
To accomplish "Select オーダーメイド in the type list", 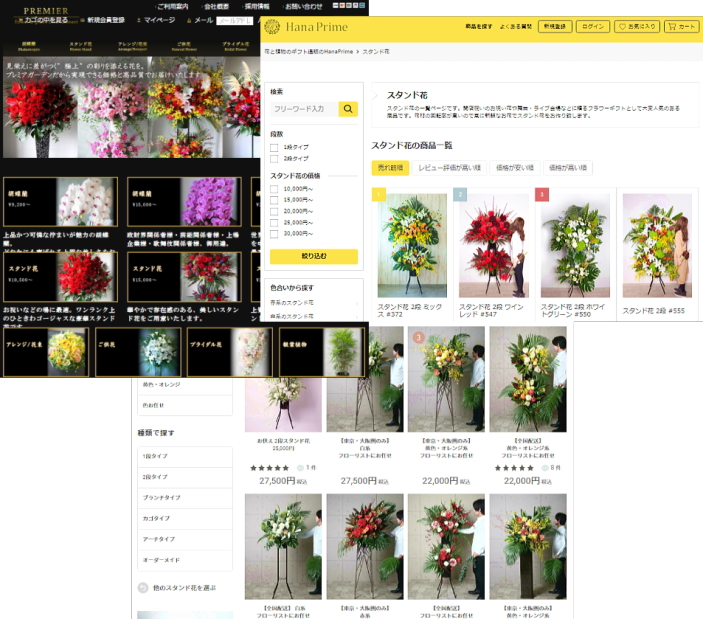I will (185, 560).
